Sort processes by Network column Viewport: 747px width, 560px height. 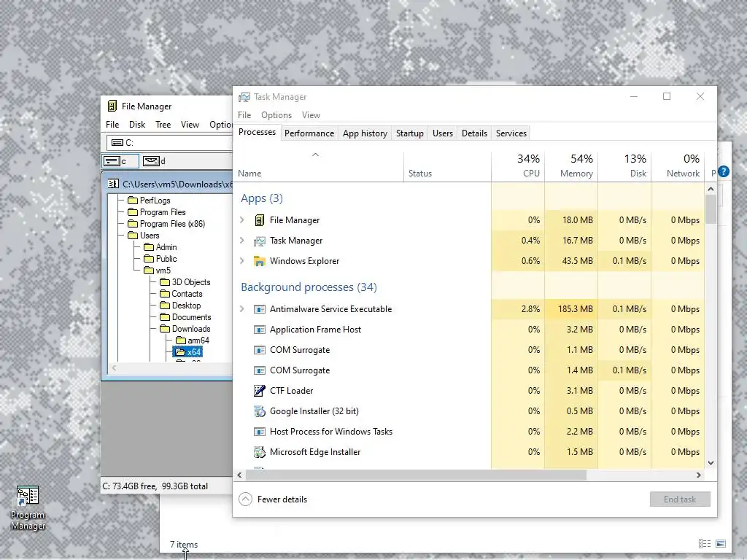click(678, 166)
